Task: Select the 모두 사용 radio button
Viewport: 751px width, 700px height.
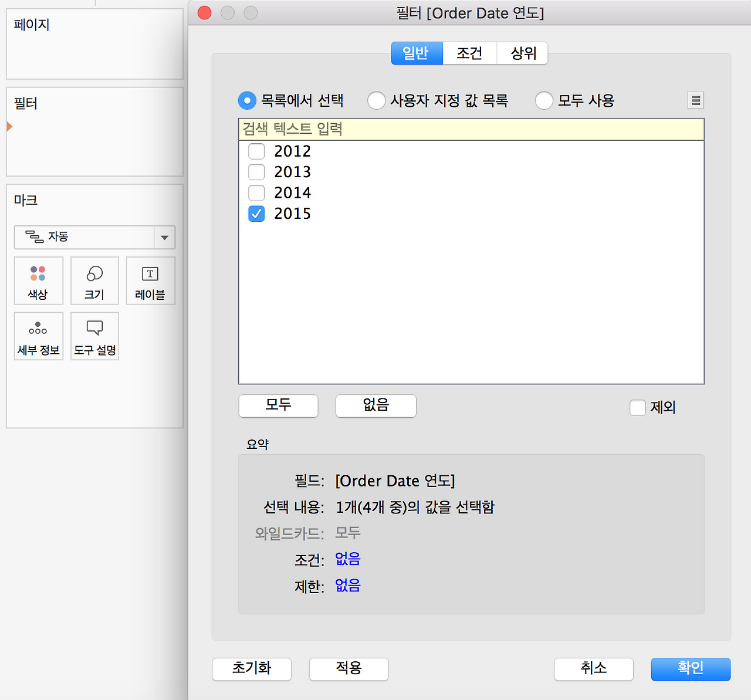Action: click(x=544, y=100)
